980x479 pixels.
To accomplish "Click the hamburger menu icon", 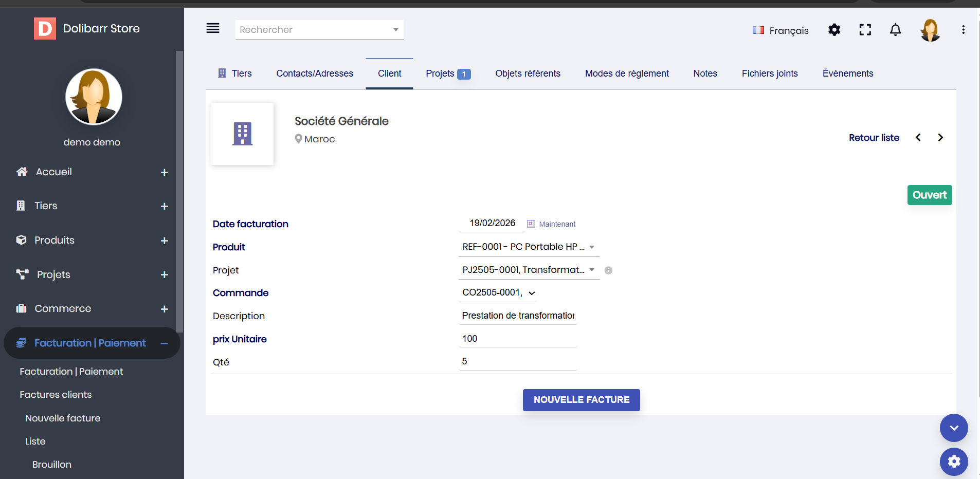I will pos(212,29).
